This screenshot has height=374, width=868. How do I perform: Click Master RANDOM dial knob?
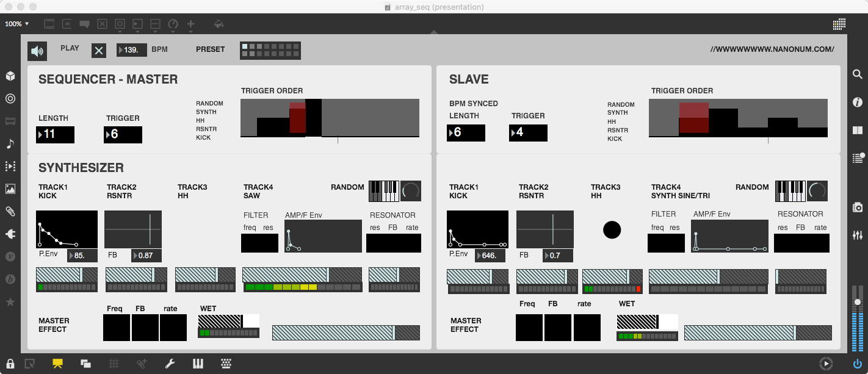[411, 191]
